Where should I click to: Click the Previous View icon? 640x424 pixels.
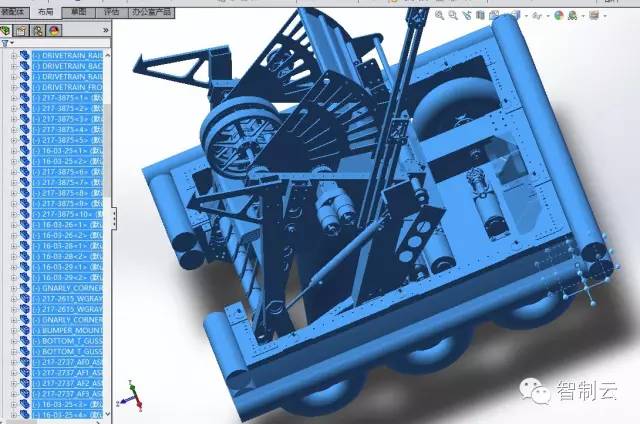tap(467, 16)
